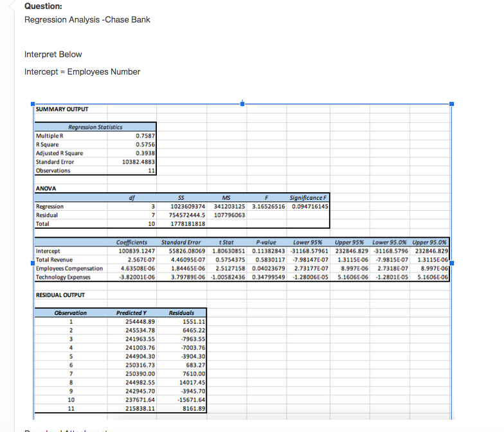Viewport: 504px width, 432px height.
Task: Click the Significance F value 0.094716145
Action: point(309,206)
